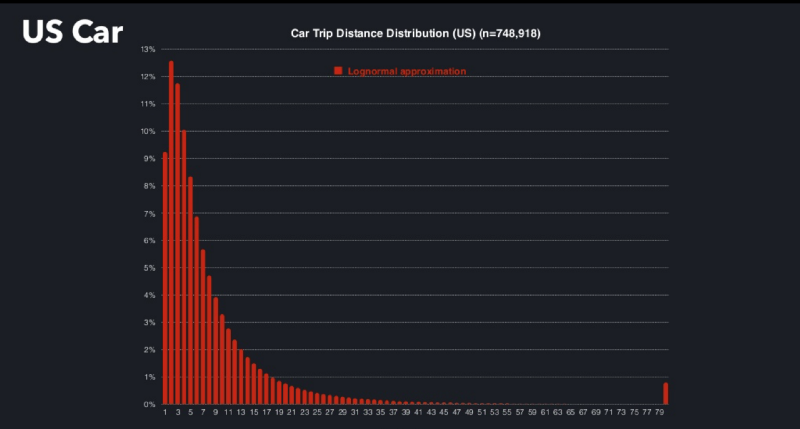This screenshot has width=800, height=429.
Task: Click the '9%' y-axis label
Action: (x=149, y=159)
